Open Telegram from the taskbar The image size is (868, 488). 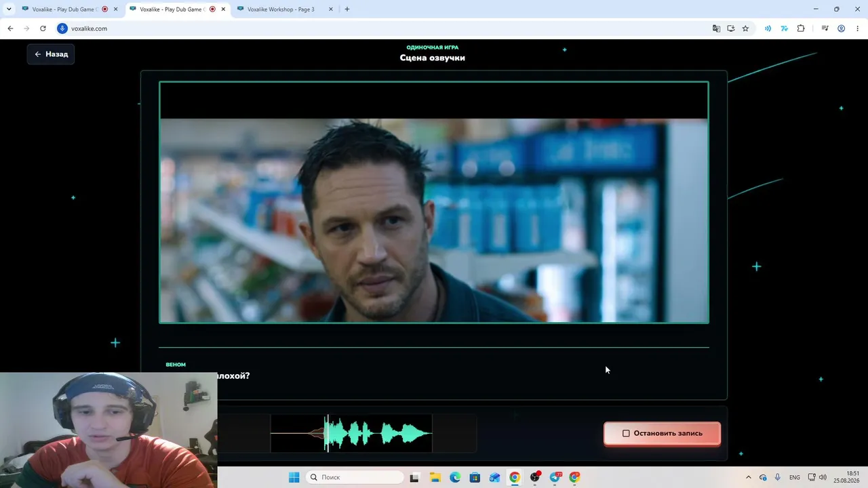point(555,477)
